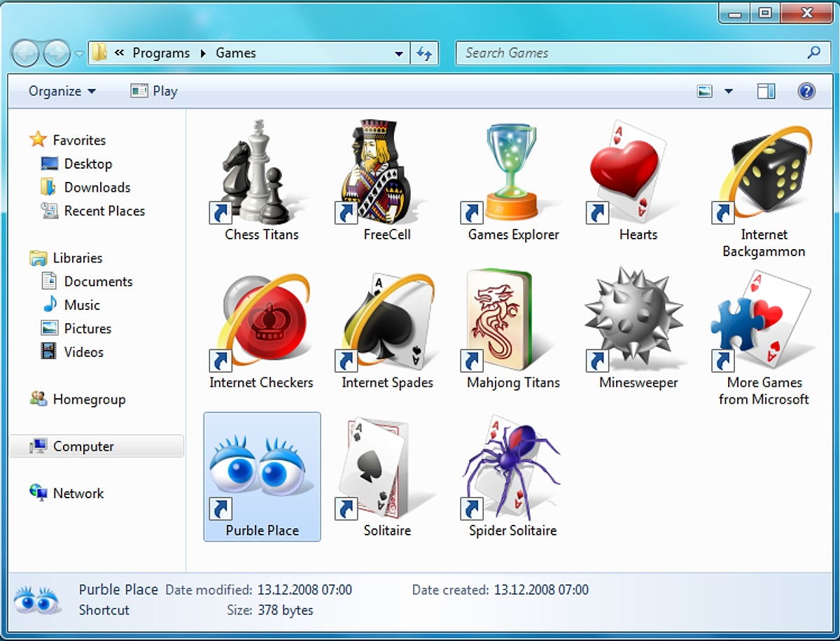Click the Programs breadcrumb
Screen dimensions: 840x641
coord(161,53)
